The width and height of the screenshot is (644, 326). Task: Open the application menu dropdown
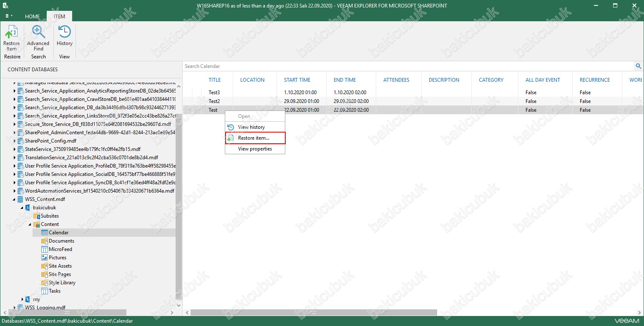(x=8, y=16)
